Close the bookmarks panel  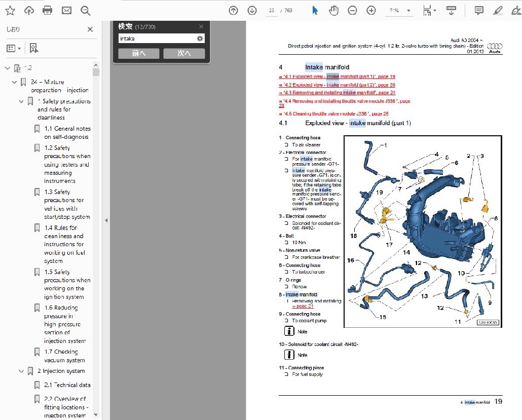coord(90,29)
